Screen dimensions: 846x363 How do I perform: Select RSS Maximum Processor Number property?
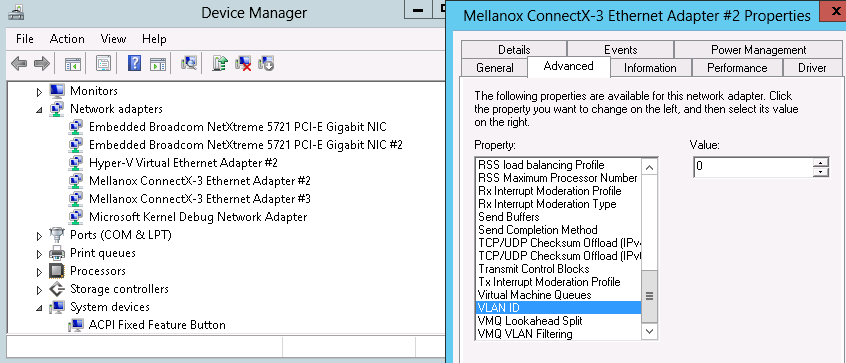click(558, 178)
